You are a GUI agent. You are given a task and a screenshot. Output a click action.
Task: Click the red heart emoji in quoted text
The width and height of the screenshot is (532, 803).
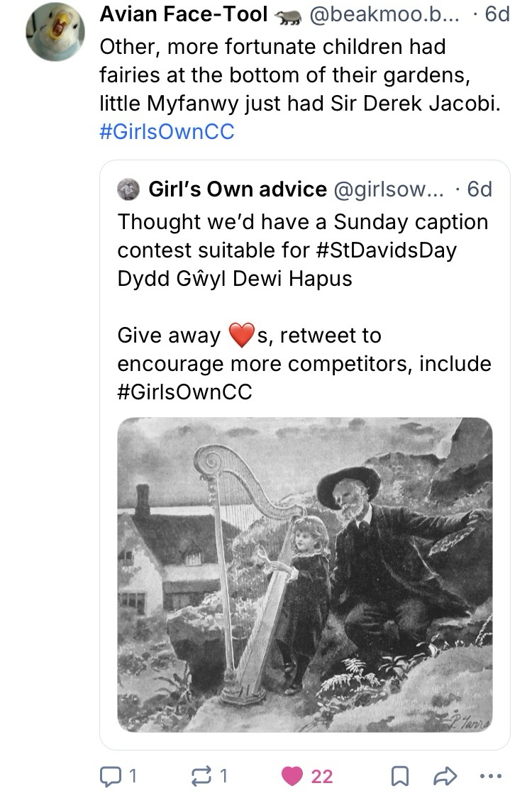241,336
